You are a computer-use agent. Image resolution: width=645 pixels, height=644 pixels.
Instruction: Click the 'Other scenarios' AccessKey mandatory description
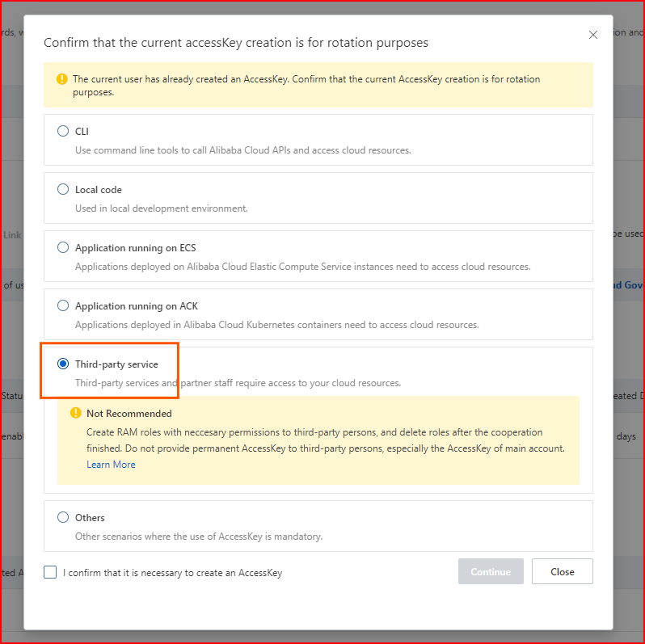pyautogui.click(x=198, y=537)
